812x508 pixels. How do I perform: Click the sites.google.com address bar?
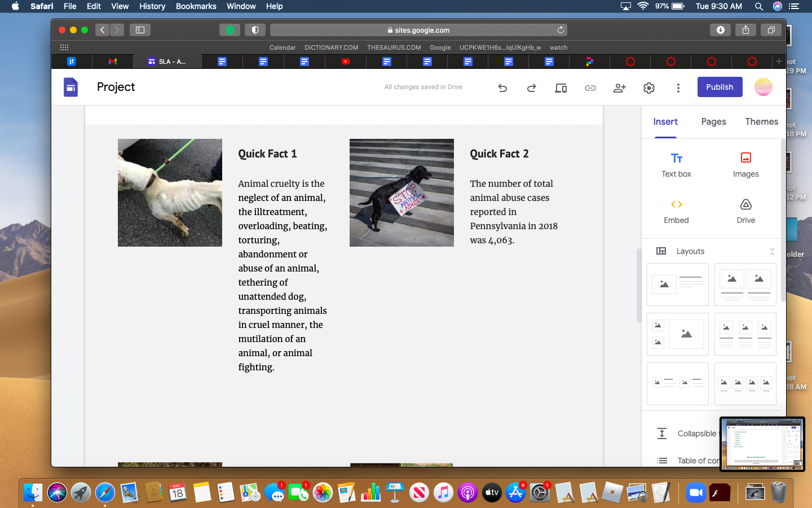(418, 30)
